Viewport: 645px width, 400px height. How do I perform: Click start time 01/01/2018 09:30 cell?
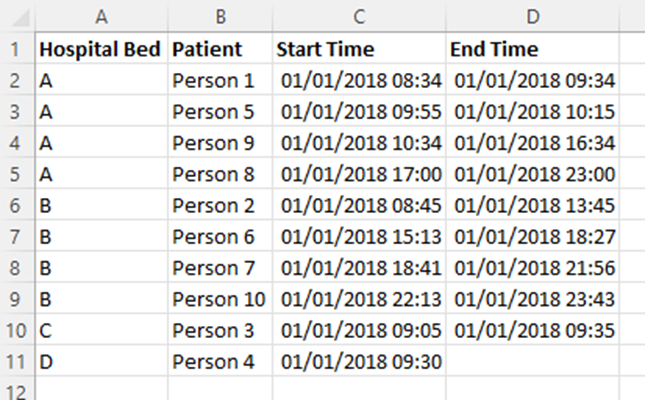tap(361, 361)
